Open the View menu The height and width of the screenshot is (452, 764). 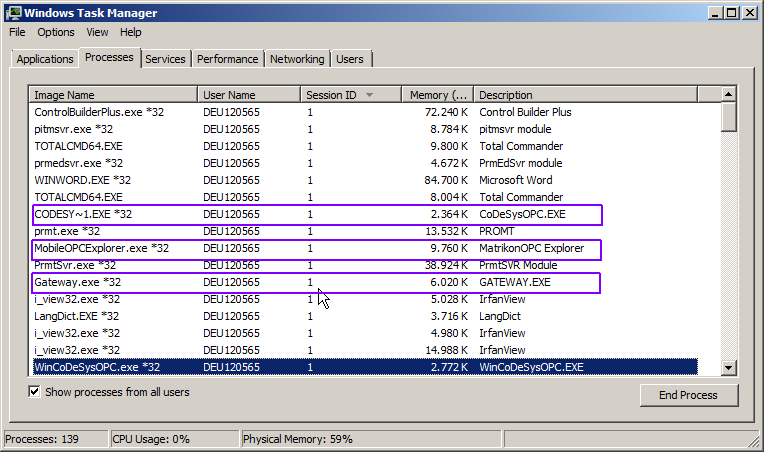(x=97, y=32)
